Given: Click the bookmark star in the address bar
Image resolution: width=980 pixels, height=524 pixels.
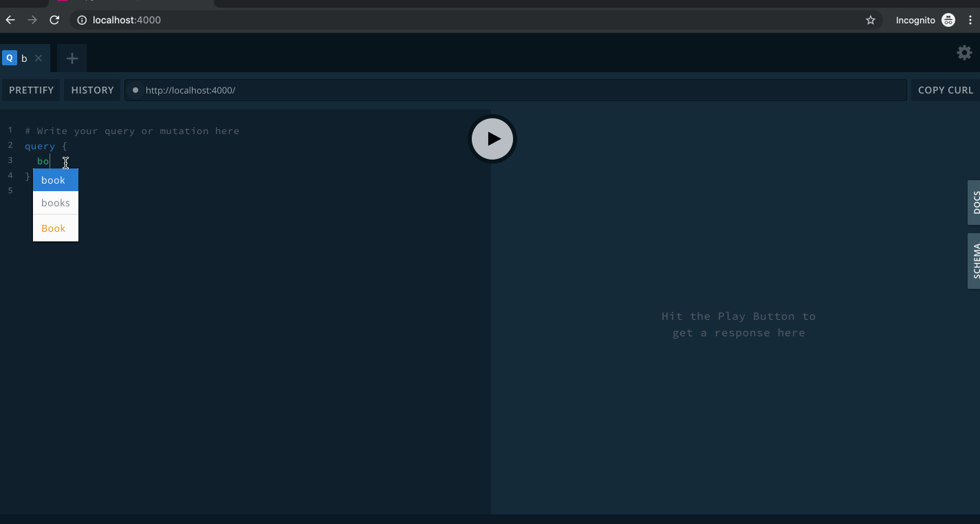Looking at the screenshot, I should click(x=871, y=20).
